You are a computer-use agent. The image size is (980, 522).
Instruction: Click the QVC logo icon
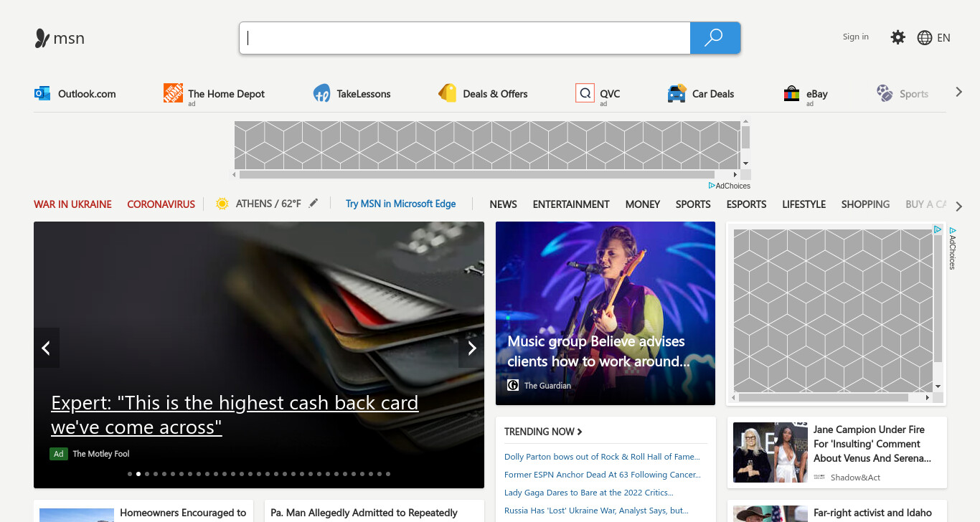[x=585, y=93]
